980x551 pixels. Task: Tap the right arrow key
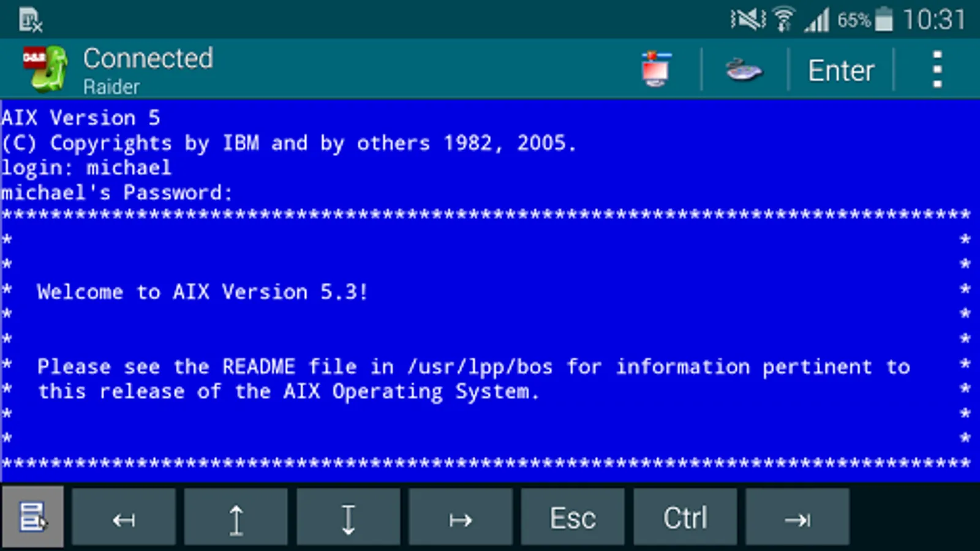pyautogui.click(x=461, y=517)
